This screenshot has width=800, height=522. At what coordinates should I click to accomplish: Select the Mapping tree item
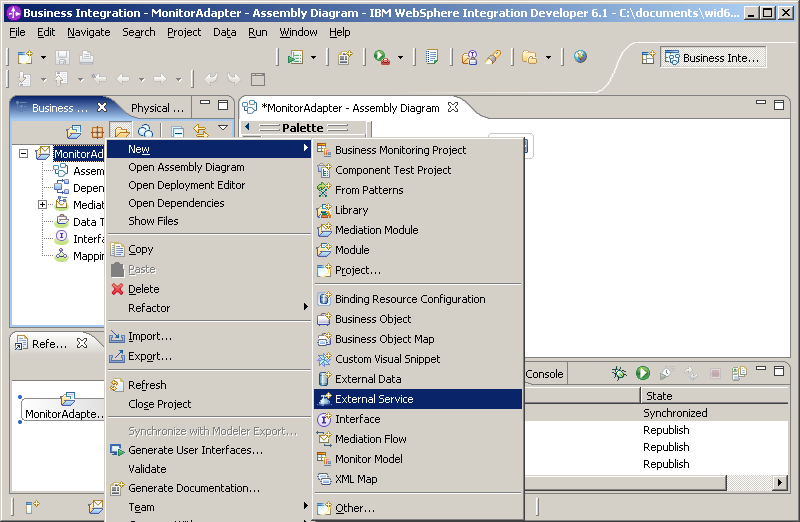[88, 256]
